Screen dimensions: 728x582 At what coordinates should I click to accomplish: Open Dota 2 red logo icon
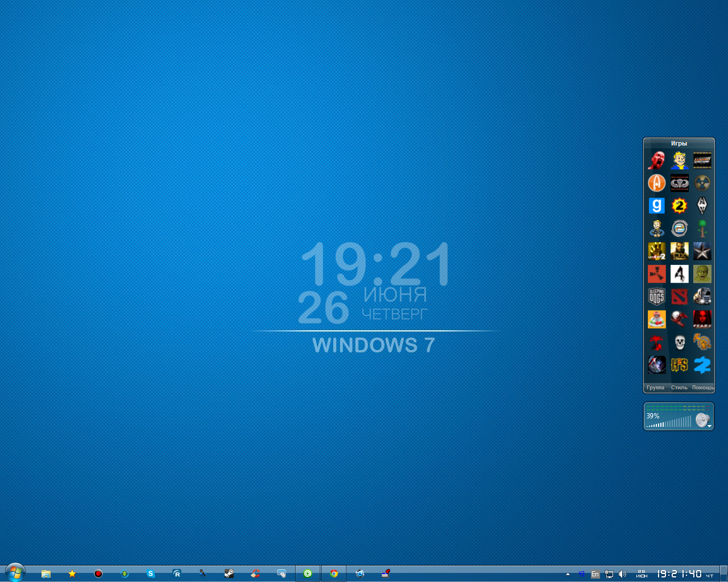(680, 297)
